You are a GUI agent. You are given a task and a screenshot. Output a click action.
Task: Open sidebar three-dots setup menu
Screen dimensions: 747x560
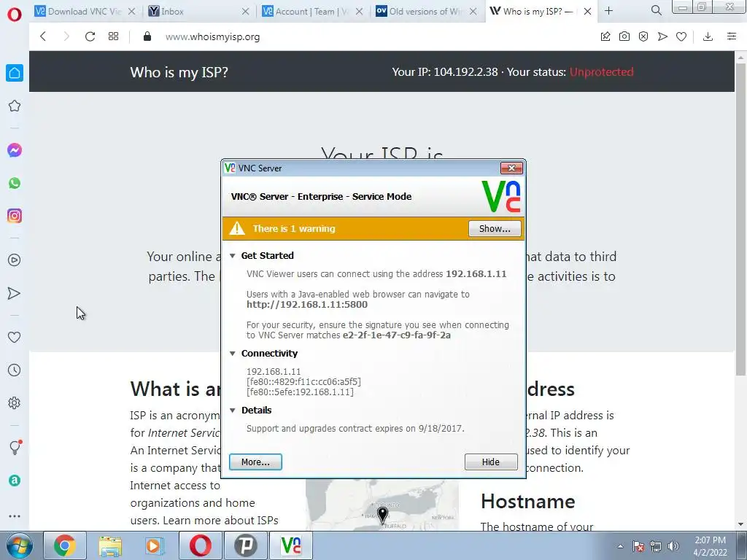pyautogui.click(x=15, y=516)
